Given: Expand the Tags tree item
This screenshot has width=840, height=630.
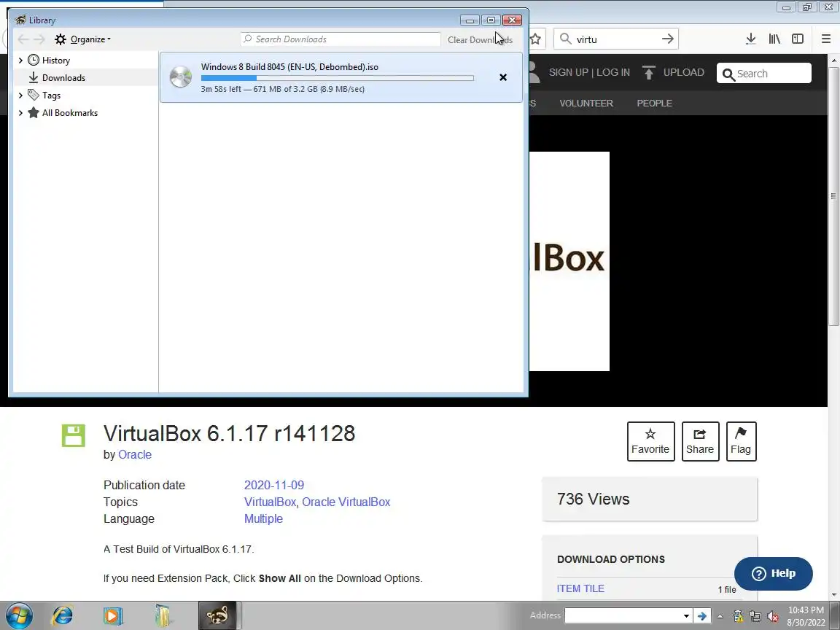Looking at the screenshot, I should 20,96.
